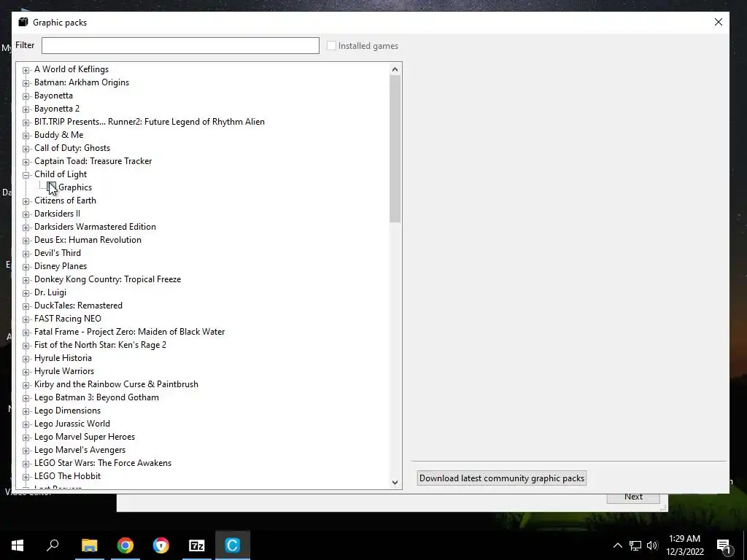Switch to the Cemu taskbar icon

(x=233, y=545)
